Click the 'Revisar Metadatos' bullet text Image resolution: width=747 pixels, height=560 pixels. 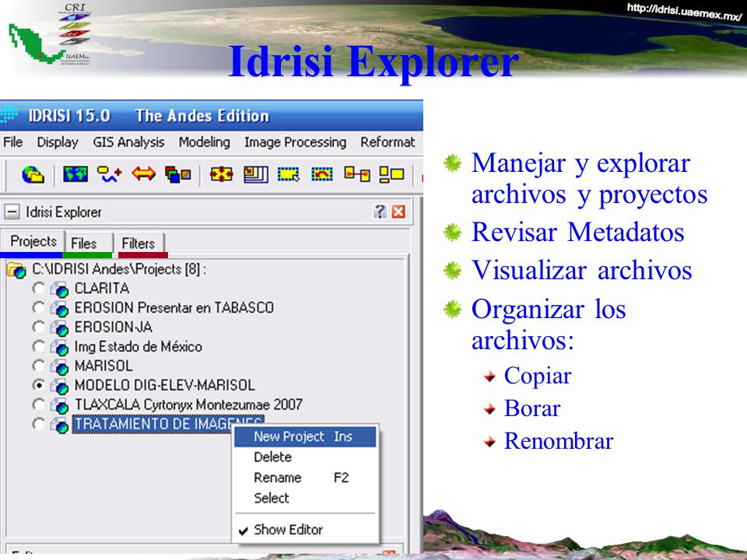tap(578, 233)
